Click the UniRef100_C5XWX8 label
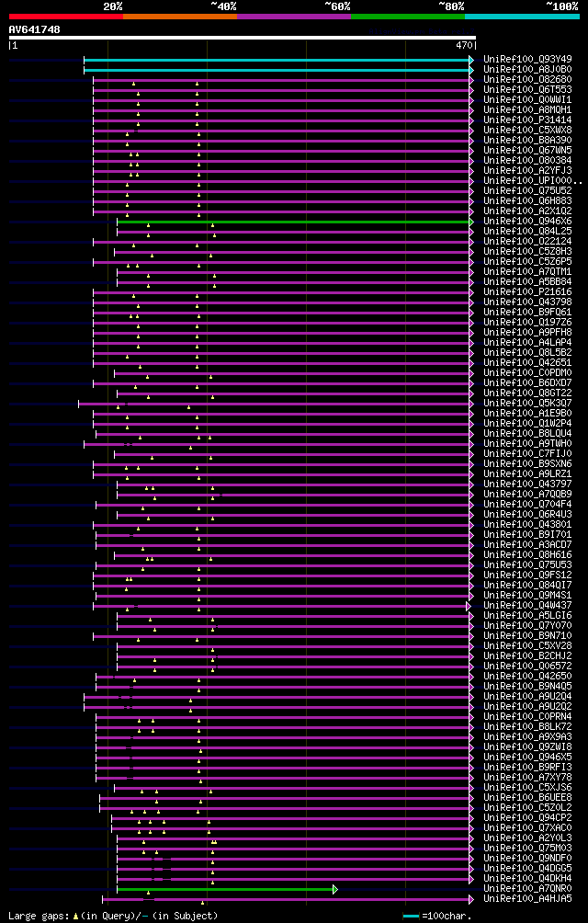The image size is (588, 923). click(527, 131)
